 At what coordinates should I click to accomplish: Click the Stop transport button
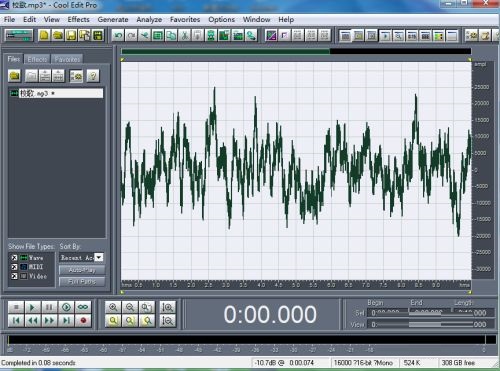pos(16,307)
